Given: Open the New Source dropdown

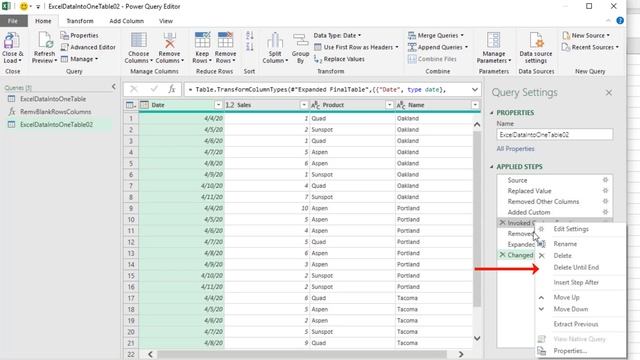Looking at the screenshot, I should coord(586,36).
